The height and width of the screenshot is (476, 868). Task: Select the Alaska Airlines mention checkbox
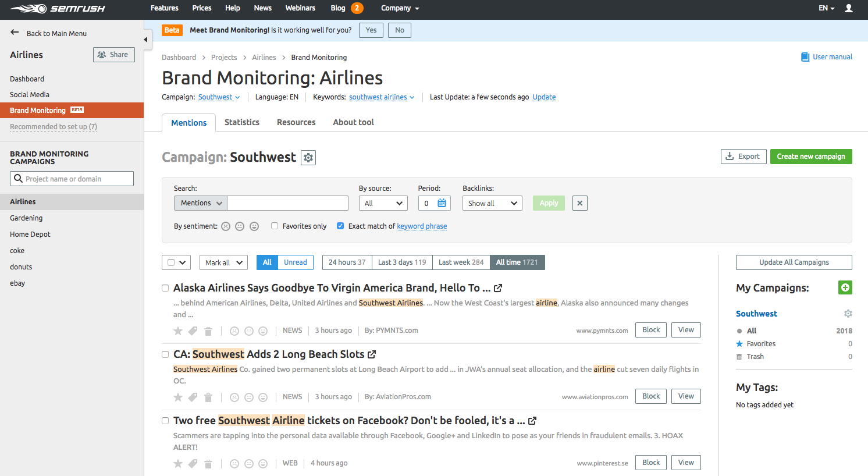pos(165,288)
